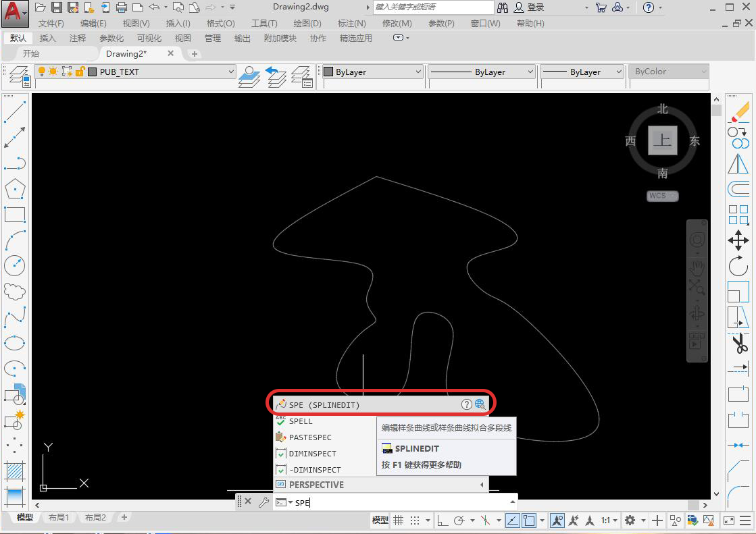Select the Circle draw tool
Screen dimensions: 756x534
(14, 265)
